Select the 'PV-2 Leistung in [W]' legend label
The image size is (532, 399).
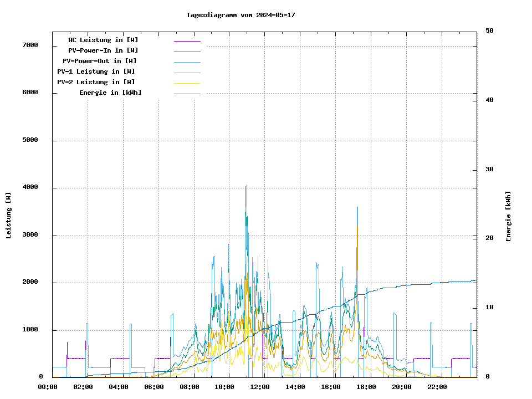pyautogui.click(x=96, y=82)
